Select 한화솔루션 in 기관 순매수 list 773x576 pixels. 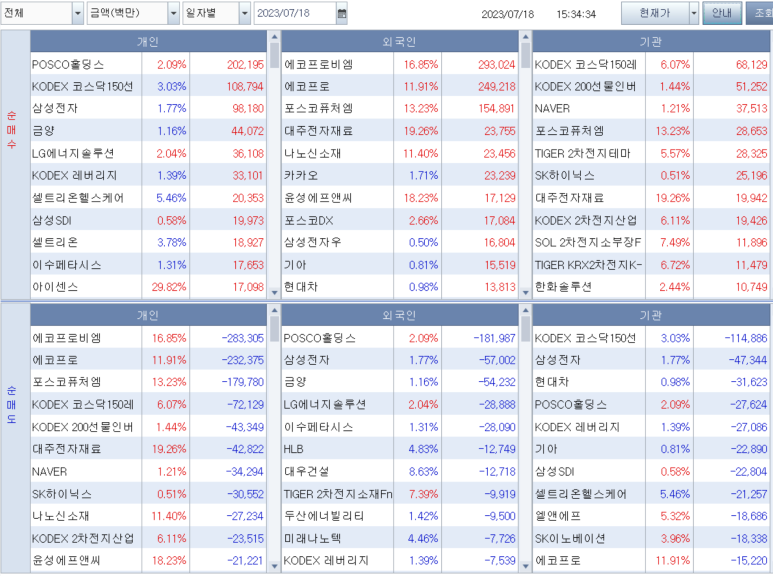[x=563, y=287]
